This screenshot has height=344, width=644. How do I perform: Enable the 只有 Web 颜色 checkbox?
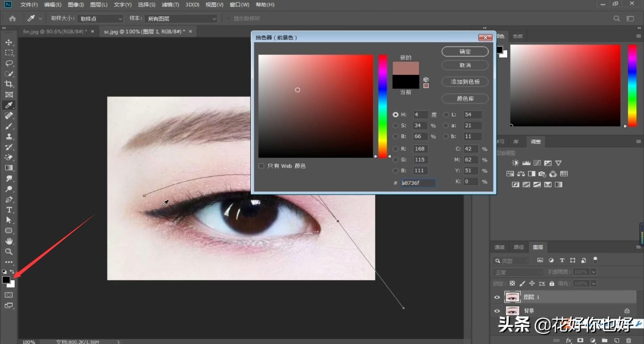261,166
